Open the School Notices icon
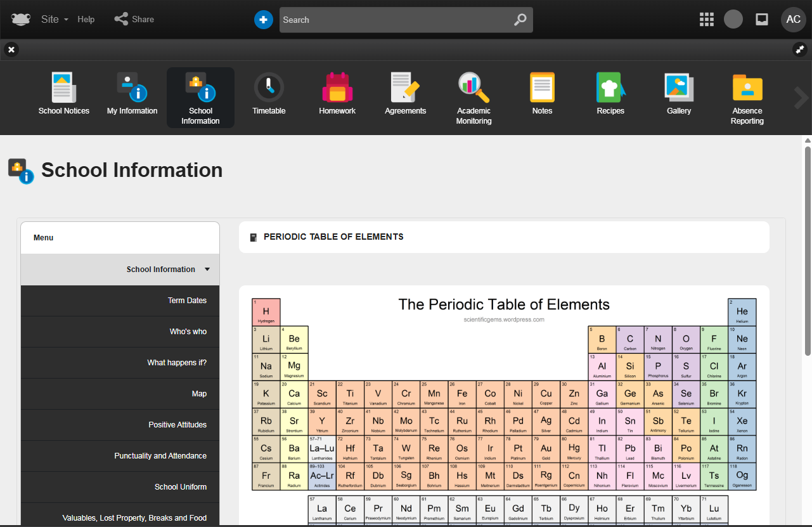812x527 pixels. (63, 88)
